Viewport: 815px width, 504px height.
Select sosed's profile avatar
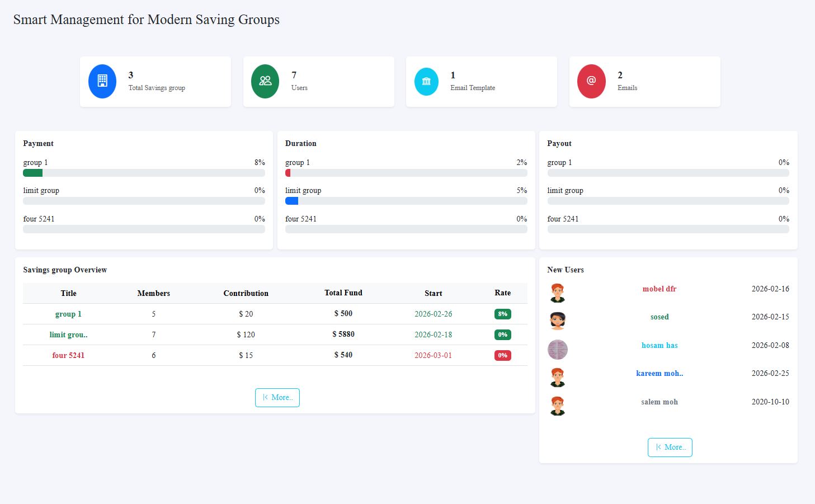(557, 321)
